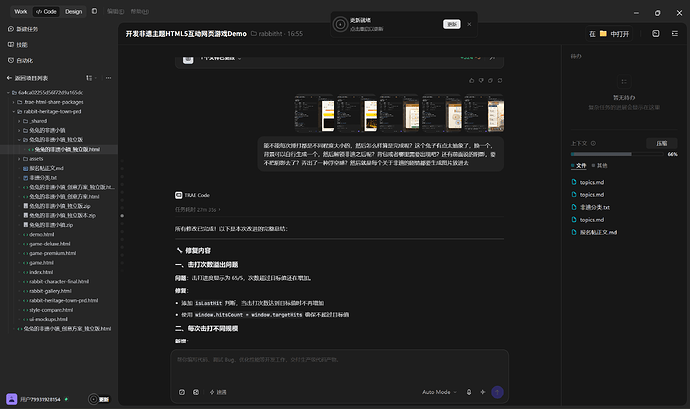690x409 pixels.
Task: Open the automation section with alarm icon
Action: 20,61
